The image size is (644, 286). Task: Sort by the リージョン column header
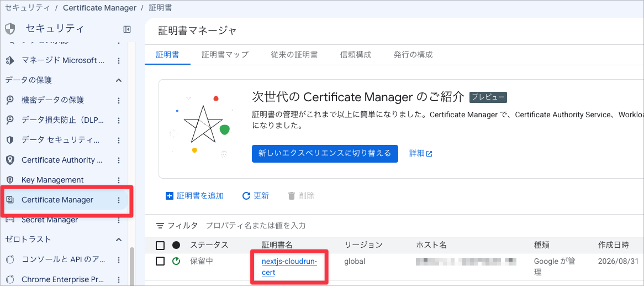[363, 245]
